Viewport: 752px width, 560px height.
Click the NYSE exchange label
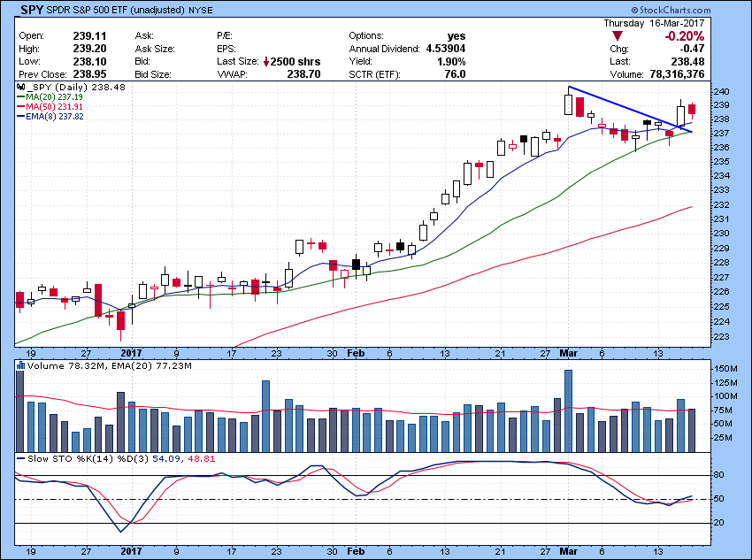click(x=202, y=10)
